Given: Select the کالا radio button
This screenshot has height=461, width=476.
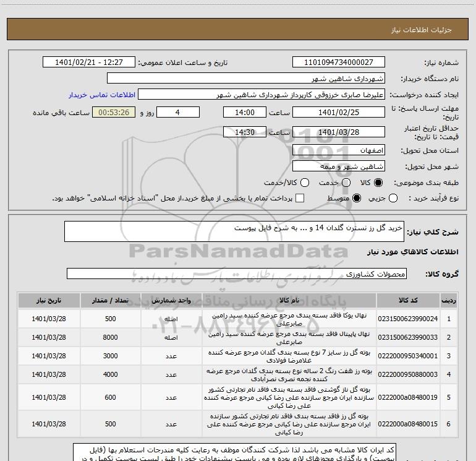Looking at the screenshot, I should coord(378,183).
